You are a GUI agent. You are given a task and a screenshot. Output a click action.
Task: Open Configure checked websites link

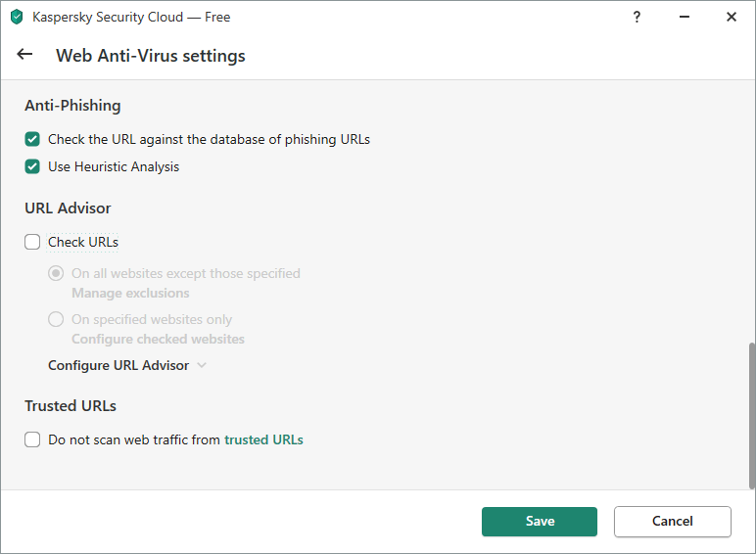(x=158, y=339)
